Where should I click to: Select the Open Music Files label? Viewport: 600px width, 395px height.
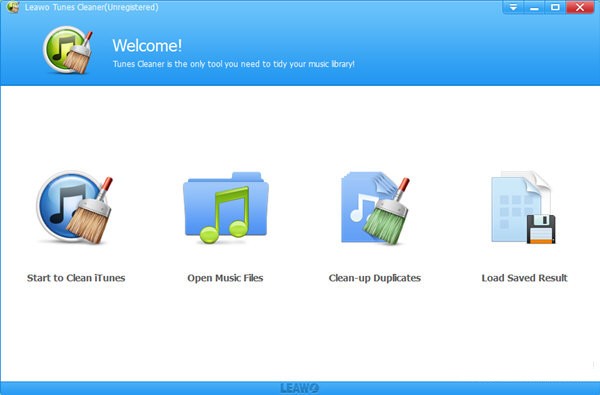[225, 278]
